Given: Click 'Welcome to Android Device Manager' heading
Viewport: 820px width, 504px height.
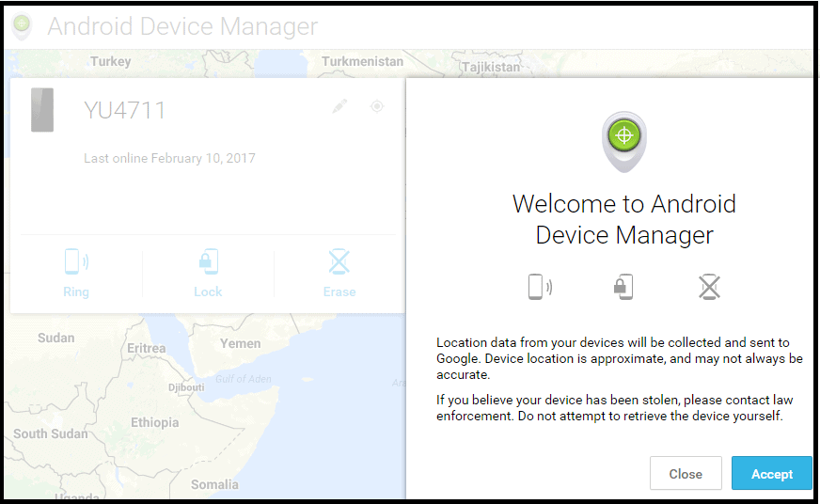Looking at the screenshot, I should pos(623,219).
